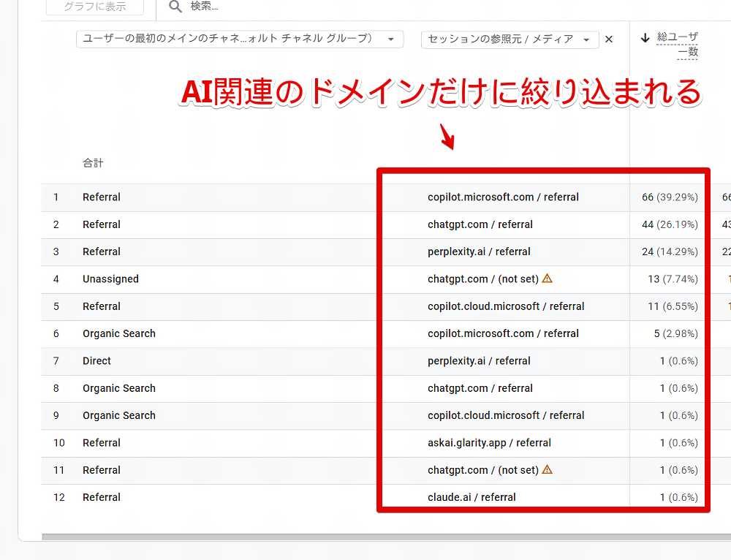This screenshot has height=560, width=731.
Task: Select 'Referral' in row 1
Action: point(102,197)
